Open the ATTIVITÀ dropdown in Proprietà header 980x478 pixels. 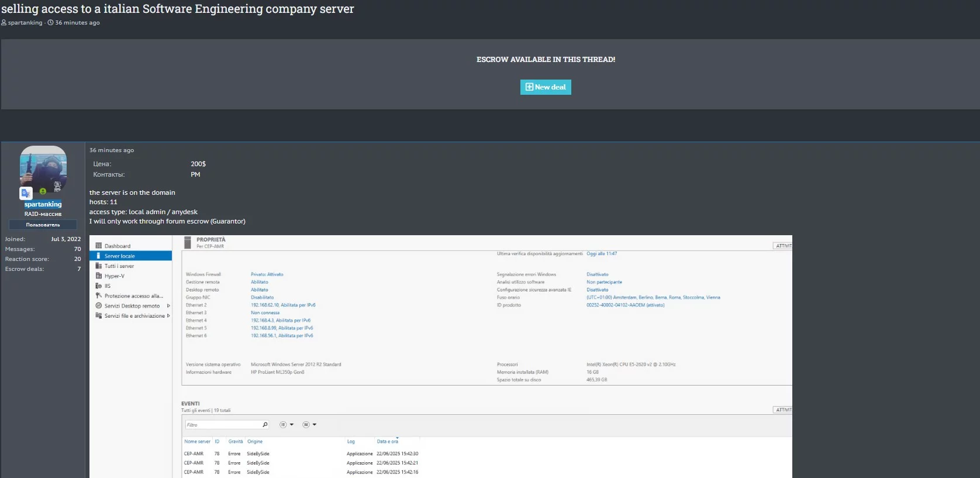[782, 246]
